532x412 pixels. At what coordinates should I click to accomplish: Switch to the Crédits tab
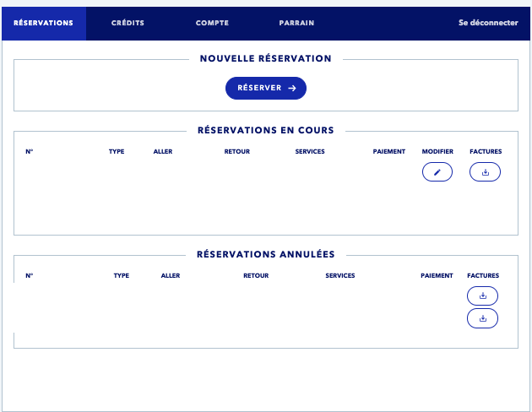point(128,23)
